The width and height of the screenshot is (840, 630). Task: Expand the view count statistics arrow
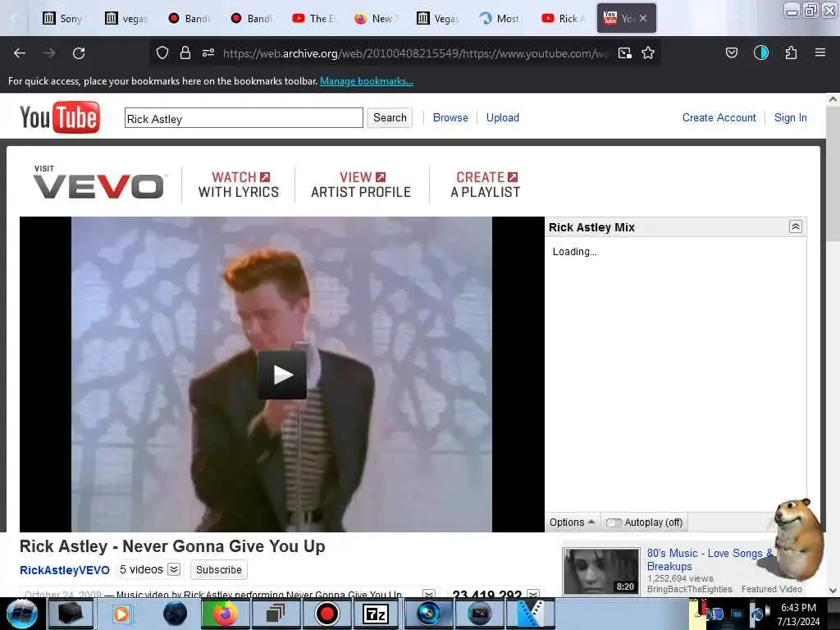(533, 594)
